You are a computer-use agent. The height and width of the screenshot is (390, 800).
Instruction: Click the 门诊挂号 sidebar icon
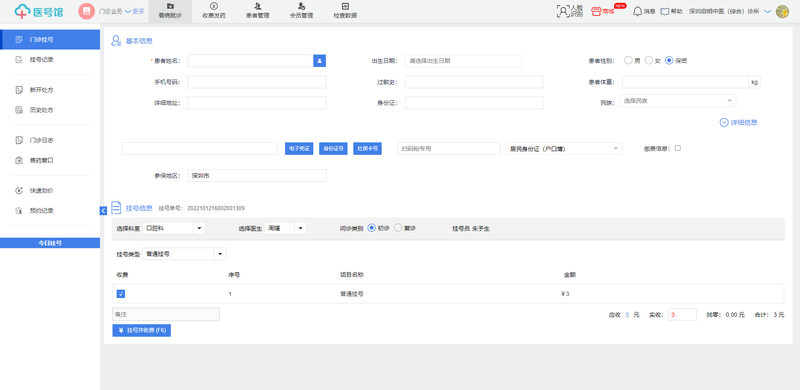pos(19,39)
